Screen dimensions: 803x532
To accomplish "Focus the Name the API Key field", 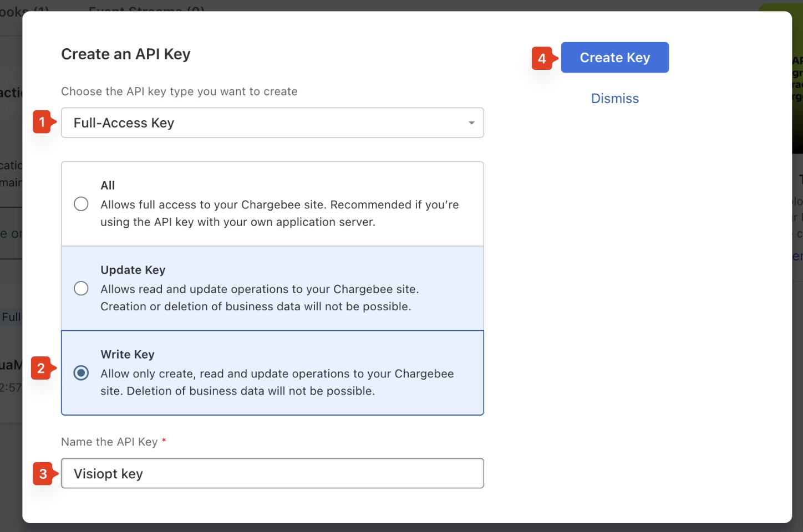I will (x=272, y=473).
